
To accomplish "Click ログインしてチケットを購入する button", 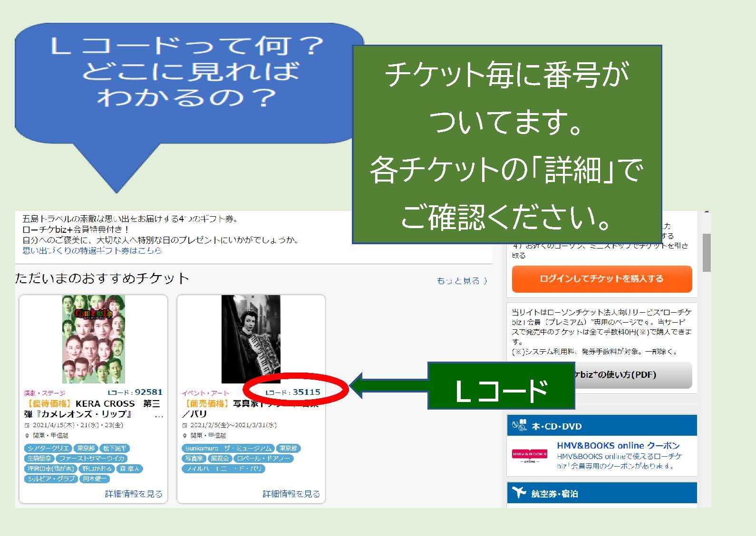I will (x=602, y=279).
